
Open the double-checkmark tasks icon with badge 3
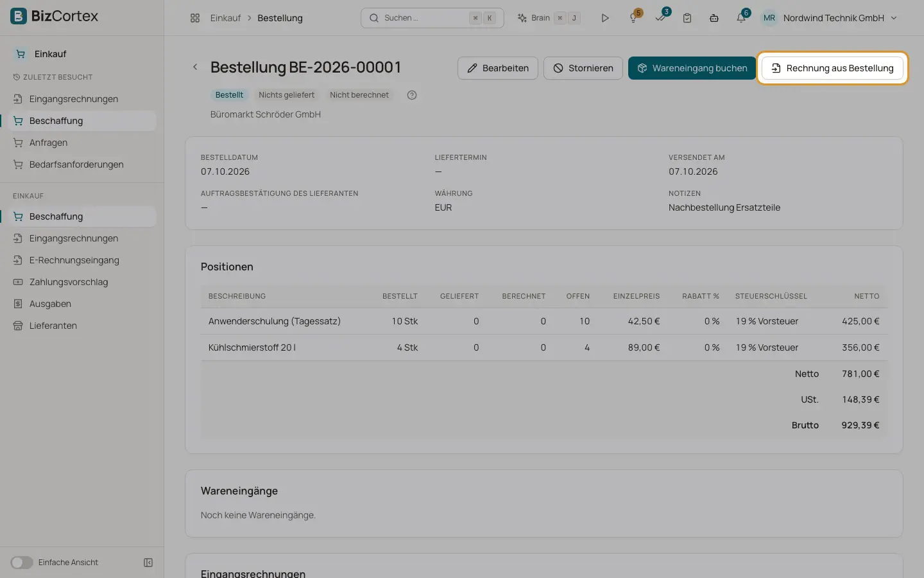(x=661, y=17)
